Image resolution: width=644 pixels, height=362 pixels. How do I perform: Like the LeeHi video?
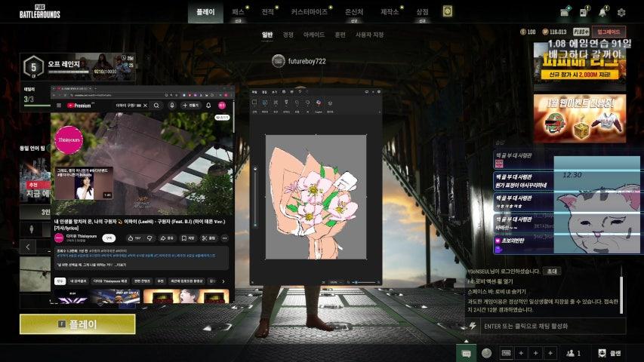click(x=134, y=238)
